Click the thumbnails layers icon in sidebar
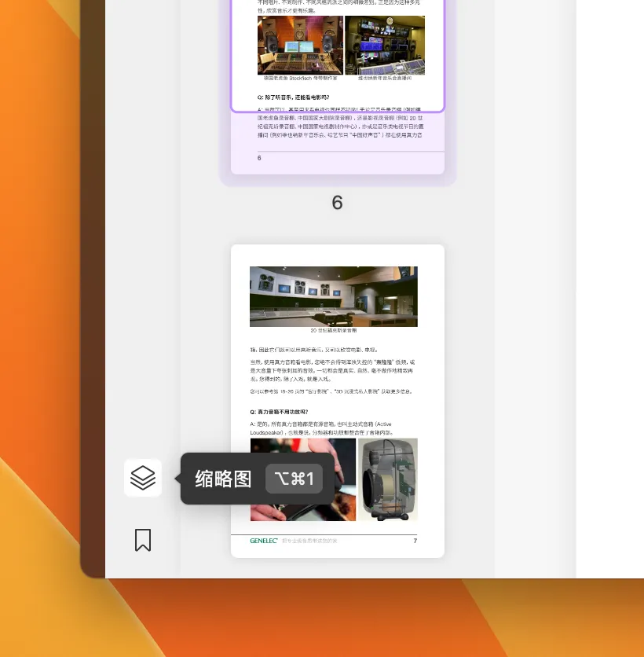The width and height of the screenshot is (644, 657). (143, 478)
